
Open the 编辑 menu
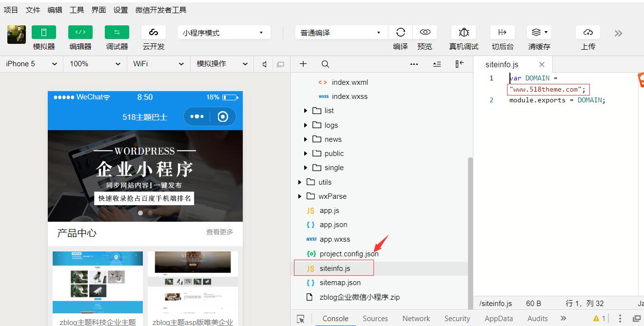tap(55, 10)
